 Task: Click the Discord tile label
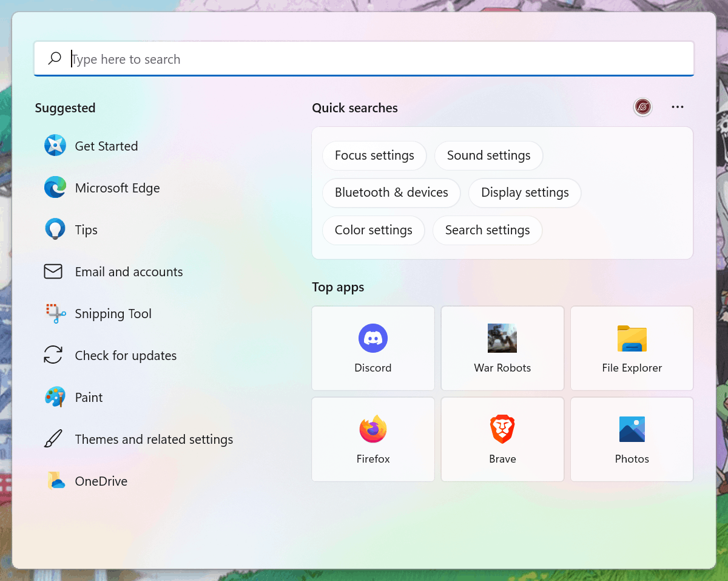coord(373,367)
